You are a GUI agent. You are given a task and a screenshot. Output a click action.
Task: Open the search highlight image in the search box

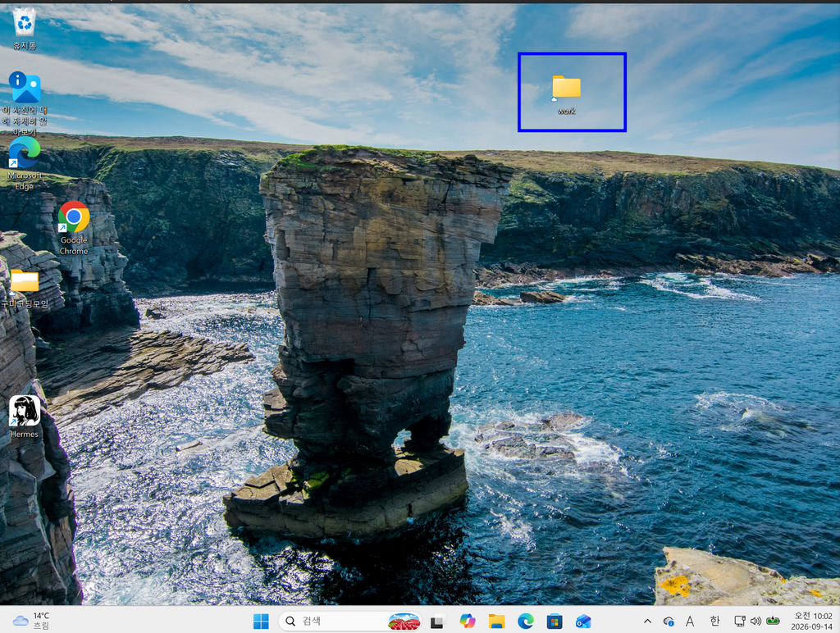pyautogui.click(x=404, y=622)
